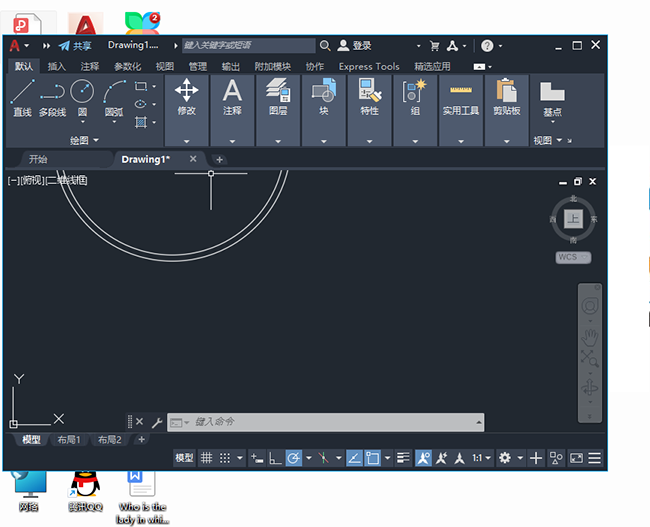
Task: Add a new drawing tab with plus
Action: point(219,160)
